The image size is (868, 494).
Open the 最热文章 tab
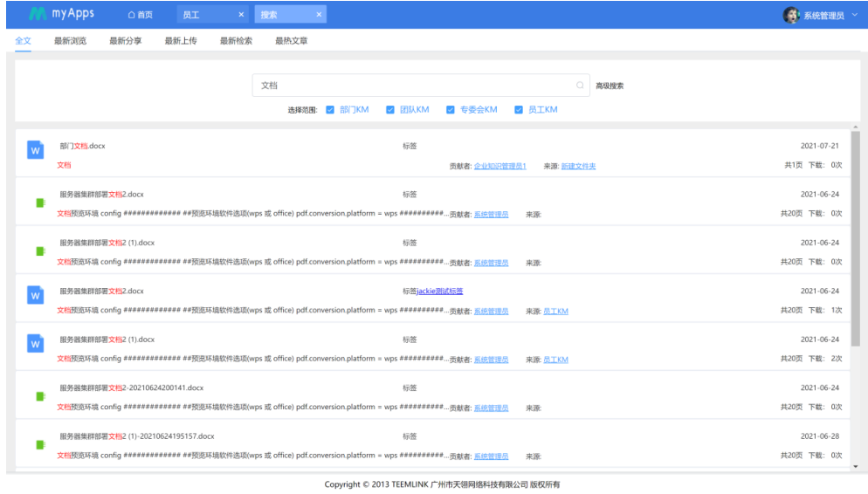pyautogui.click(x=291, y=41)
